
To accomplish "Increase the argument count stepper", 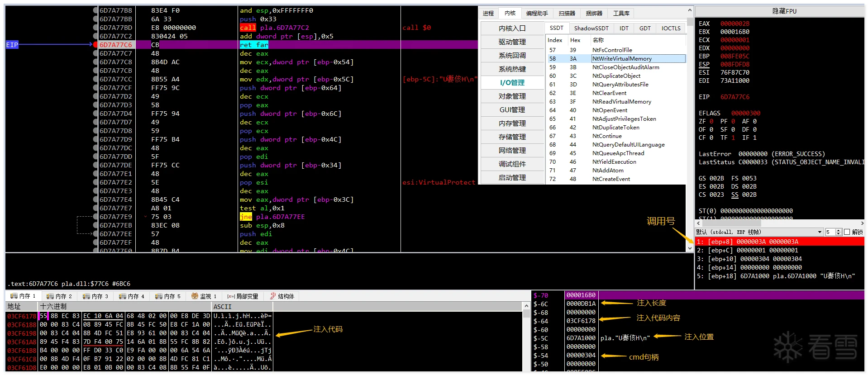I will tap(839, 231).
